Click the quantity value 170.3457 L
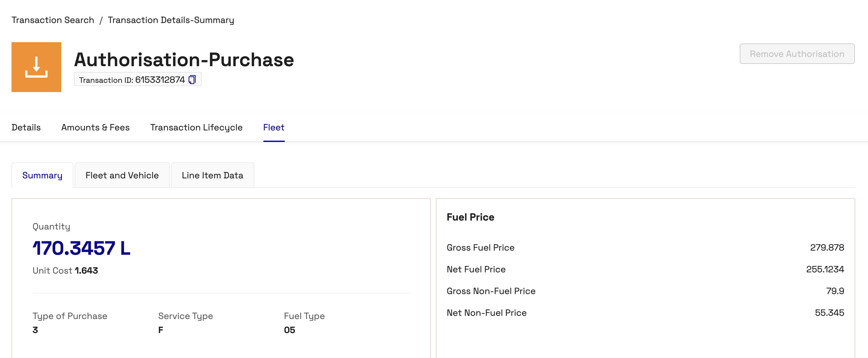This screenshot has width=868, height=358. click(x=82, y=248)
